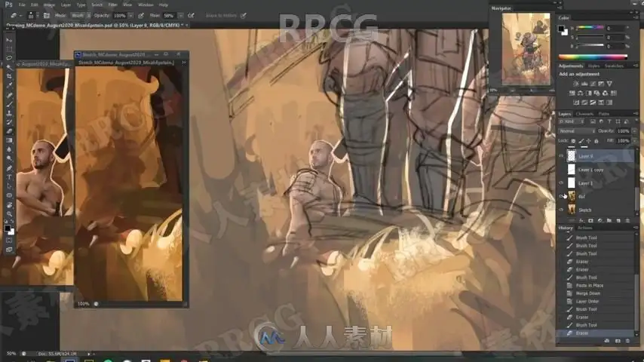Image resolution: width=644 pixels, height=362 pixels.
Task: Filter layers by pixel layers
Action: coord(593,121)
